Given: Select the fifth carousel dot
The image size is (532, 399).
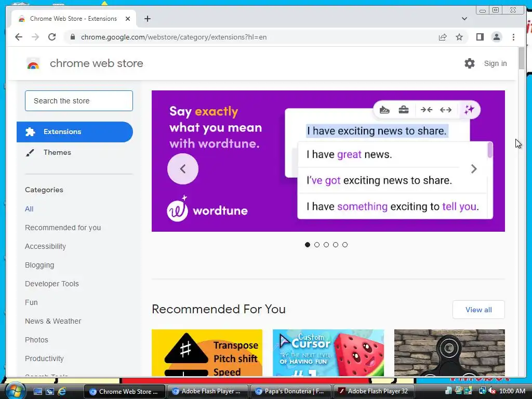Looking at the screenshot, I should [x=345, y=245].
